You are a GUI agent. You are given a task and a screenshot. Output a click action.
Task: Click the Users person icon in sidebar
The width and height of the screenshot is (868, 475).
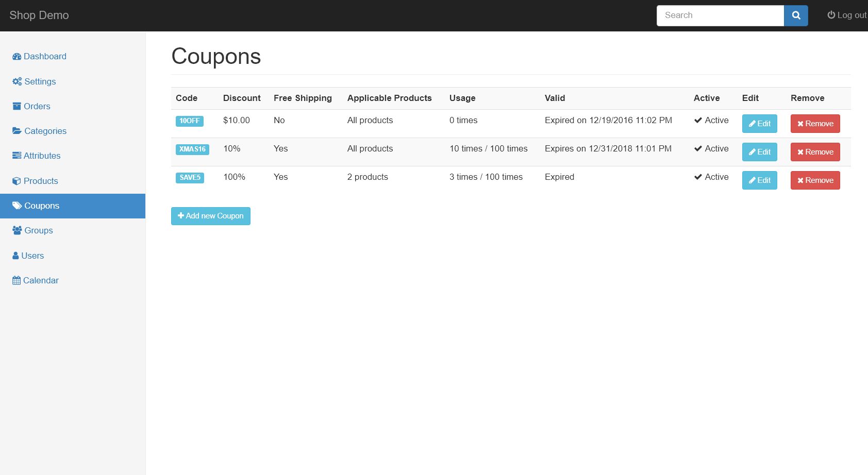pyautogui.click(x=15, y=256)
